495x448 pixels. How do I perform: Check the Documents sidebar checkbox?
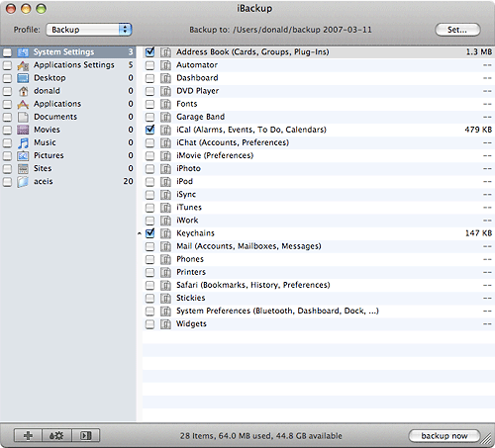7,118
